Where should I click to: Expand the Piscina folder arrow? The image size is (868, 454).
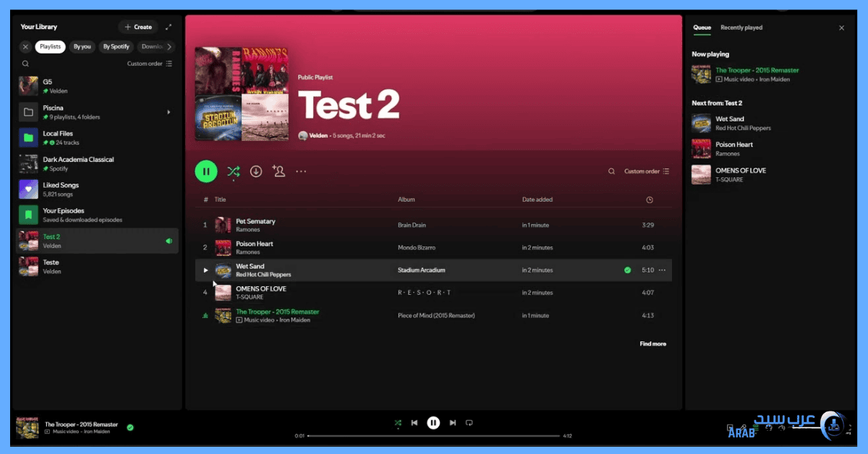[169, 112]
